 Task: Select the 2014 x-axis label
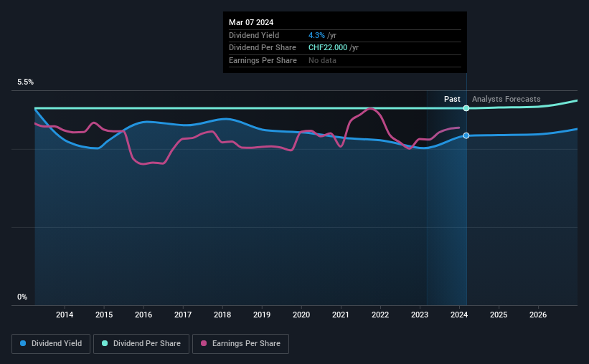pyautogui.click(x=65, y=315)
